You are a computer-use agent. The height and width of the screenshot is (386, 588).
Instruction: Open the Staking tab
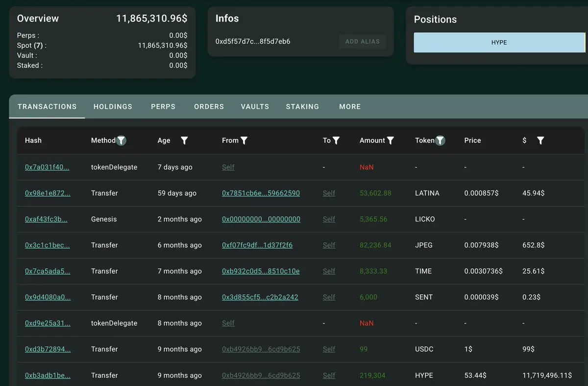(x=302, y=106)
